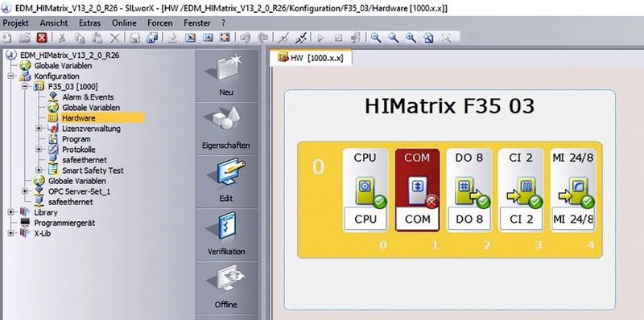
Task: Open the ? help menu
Action: pos(224,23)
